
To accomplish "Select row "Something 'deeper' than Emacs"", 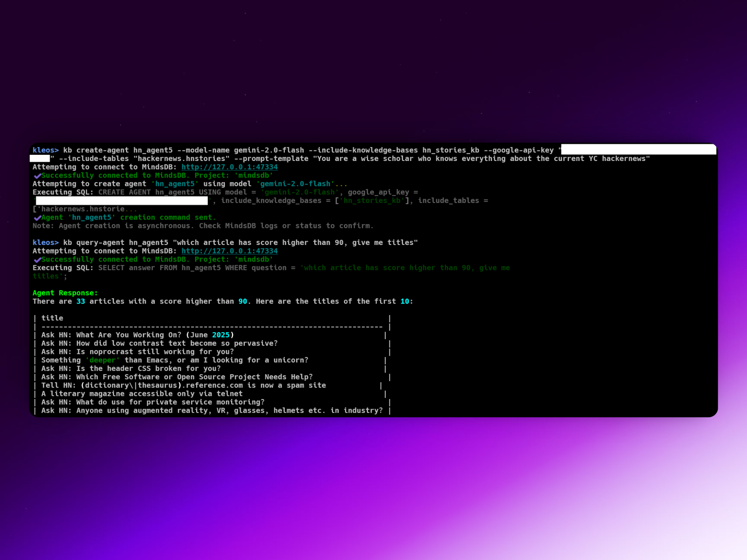I will click(210, 360).
